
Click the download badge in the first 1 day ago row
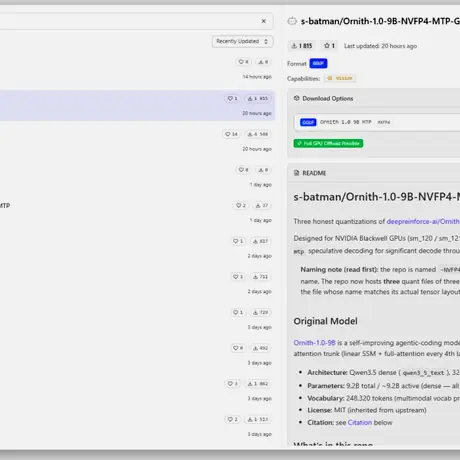tap(263, 170)
